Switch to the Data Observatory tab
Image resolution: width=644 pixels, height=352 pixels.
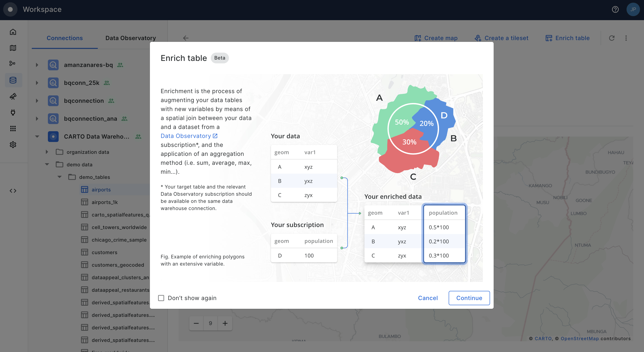coord(130,38)
